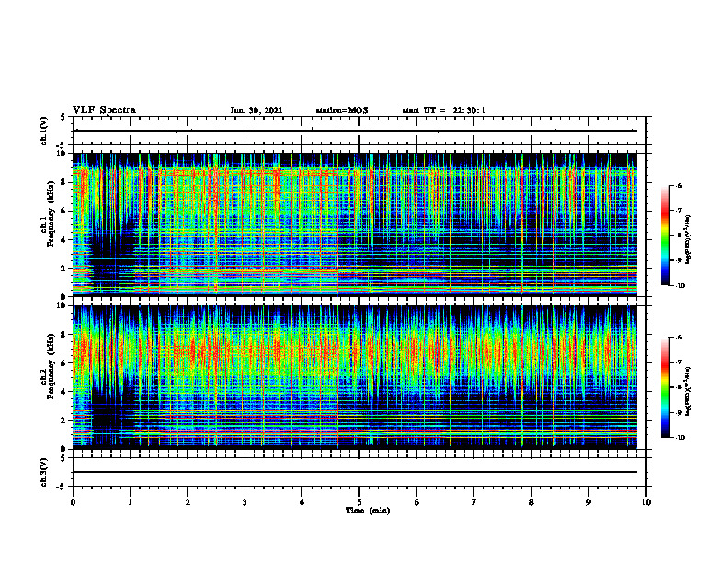
Task: Click the "ch.3(V)" axis label
Action: pyautogui.click(x=44, y=472)
